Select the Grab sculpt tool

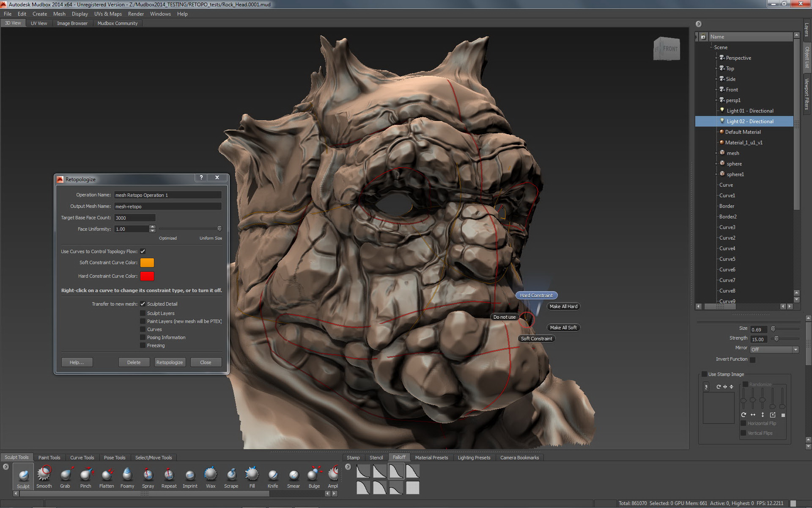pyautogui.click(x=65, y=475)
